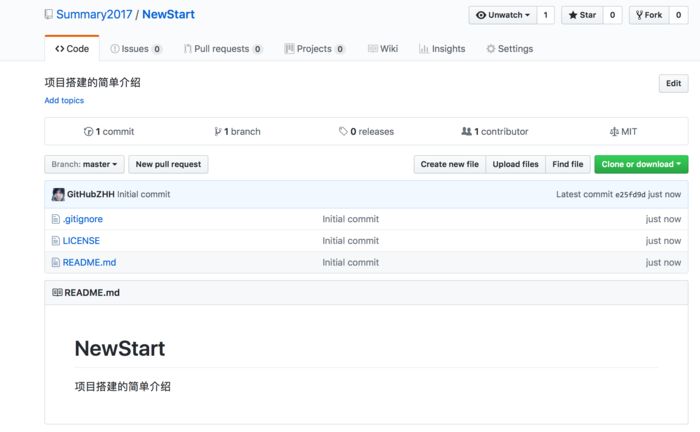Screen dimensions: 700x432
Task: Click the branch icon beside 1 branch
Action: coord(218,132)
